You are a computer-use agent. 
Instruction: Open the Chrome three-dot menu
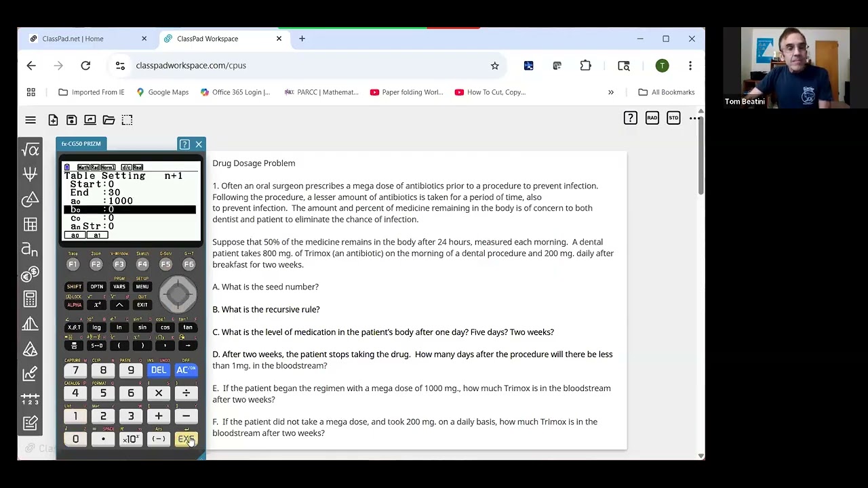pyautogui.click(x=690, y=66)
